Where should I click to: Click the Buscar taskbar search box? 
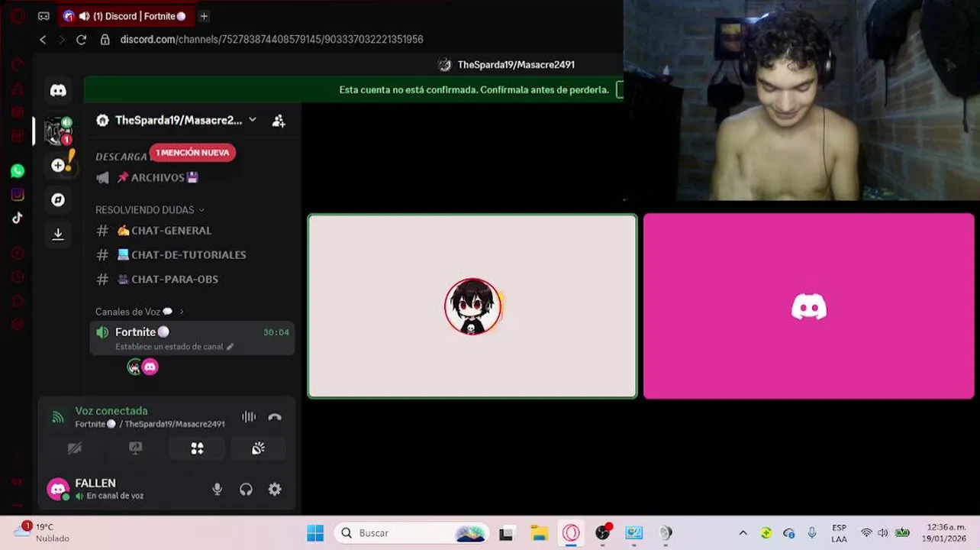413,533
